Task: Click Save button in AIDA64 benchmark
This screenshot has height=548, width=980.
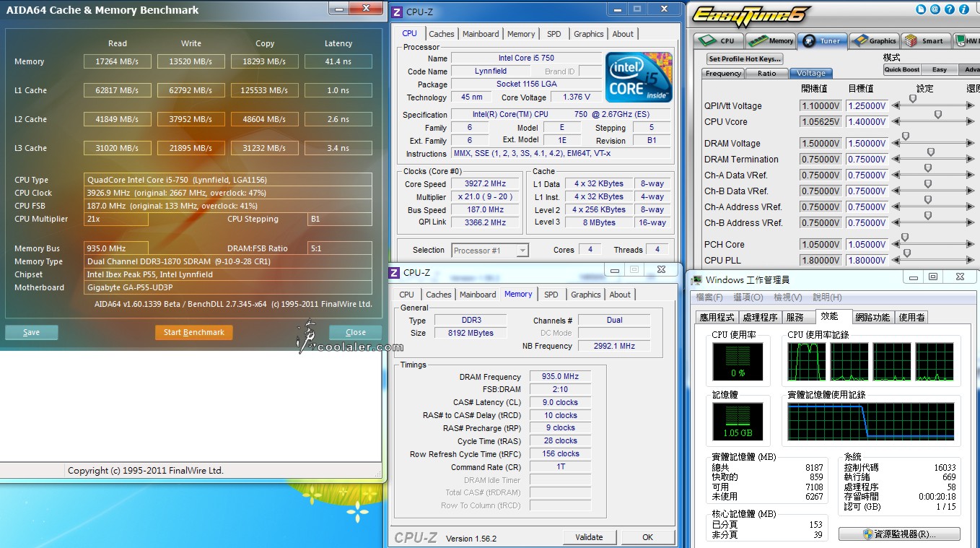Action: tap(31, 332)
